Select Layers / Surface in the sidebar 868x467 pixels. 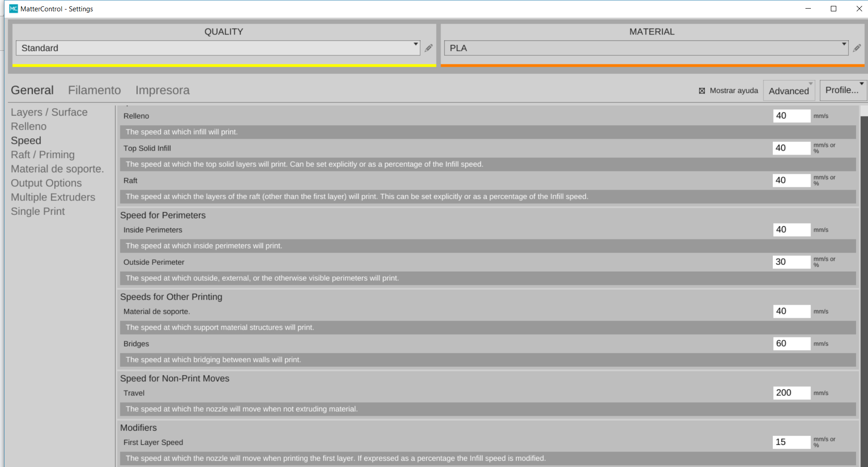[x=49, y=112]
